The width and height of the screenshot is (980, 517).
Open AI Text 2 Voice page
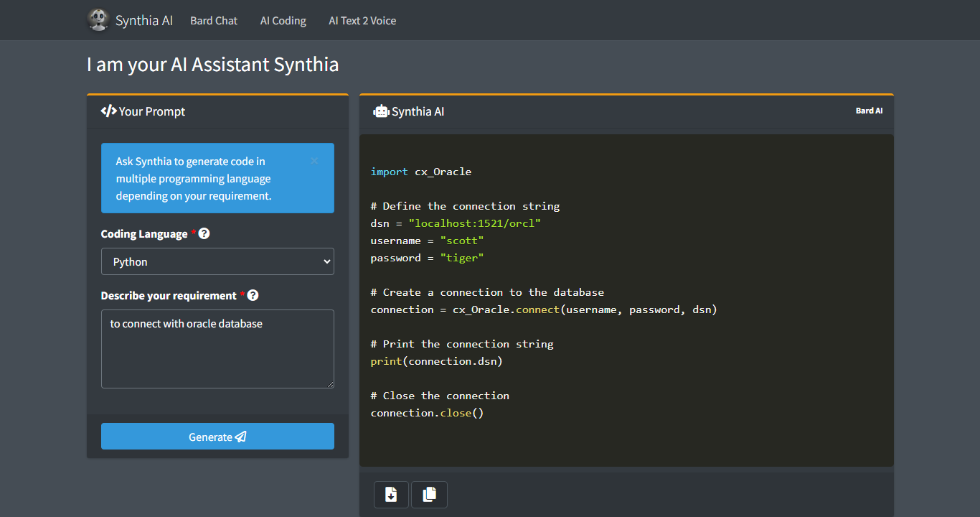[362, 21]
